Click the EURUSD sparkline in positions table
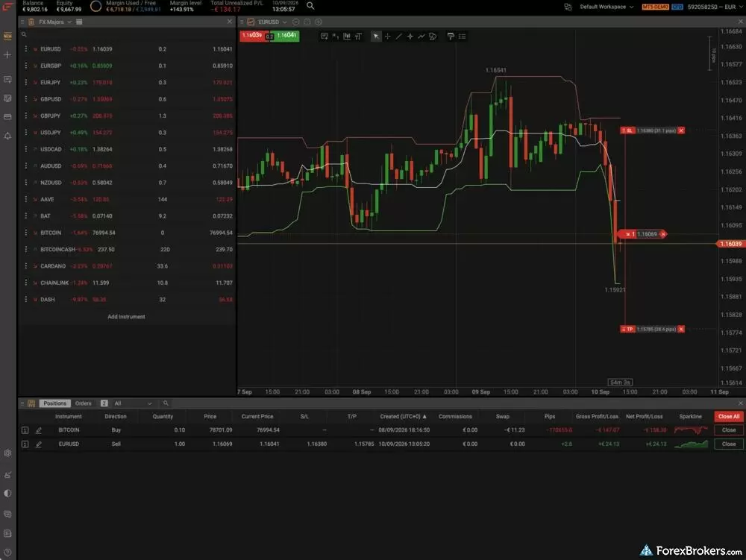746x560 pixels. click(691, 444)
